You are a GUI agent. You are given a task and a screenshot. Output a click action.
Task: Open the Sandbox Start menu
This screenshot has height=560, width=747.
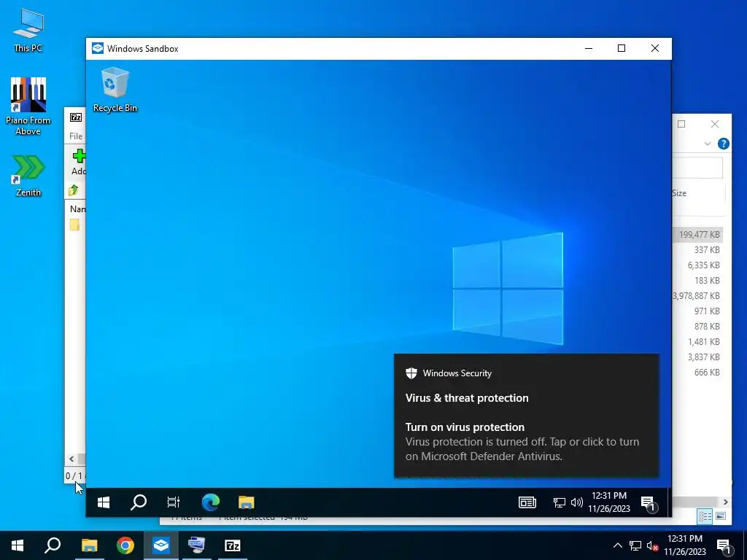(104, 502)
